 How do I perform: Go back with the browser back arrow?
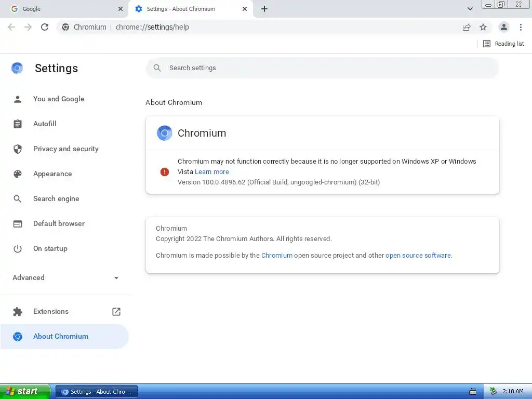(x=11, y=27)
